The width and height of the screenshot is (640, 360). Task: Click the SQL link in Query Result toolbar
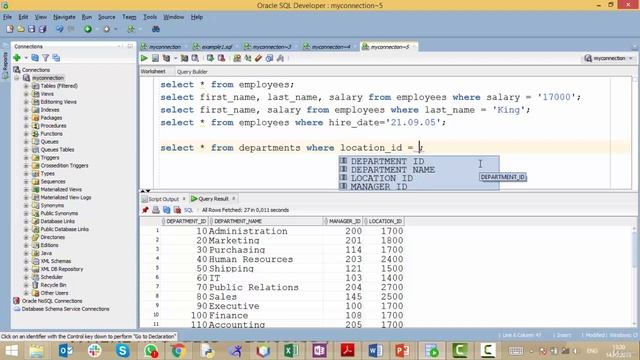coord(188,210)
